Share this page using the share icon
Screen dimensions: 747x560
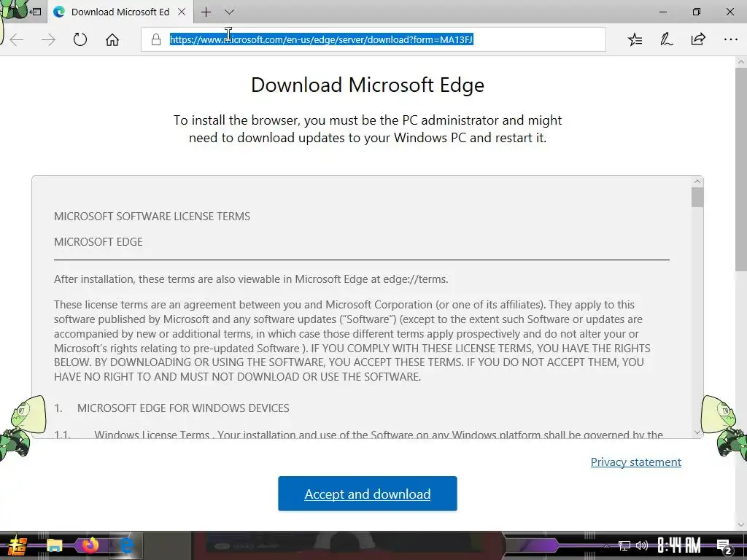tap(698, 39)
